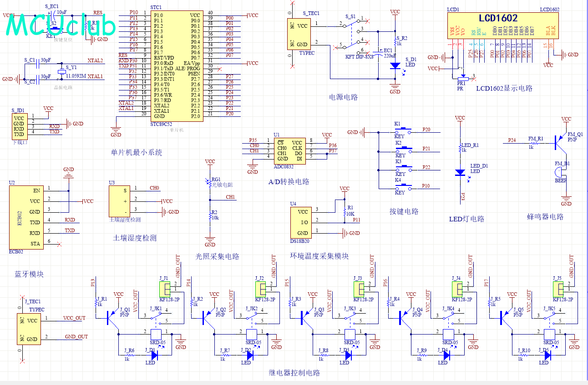The image size is (588, 385).
Task: Select the J_J5 KF128-2P connector
Action: coord(558,289)
